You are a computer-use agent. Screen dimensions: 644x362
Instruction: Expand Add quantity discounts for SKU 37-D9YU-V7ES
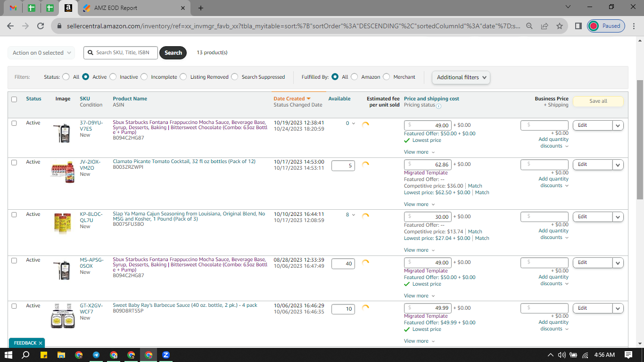[553, 143]
